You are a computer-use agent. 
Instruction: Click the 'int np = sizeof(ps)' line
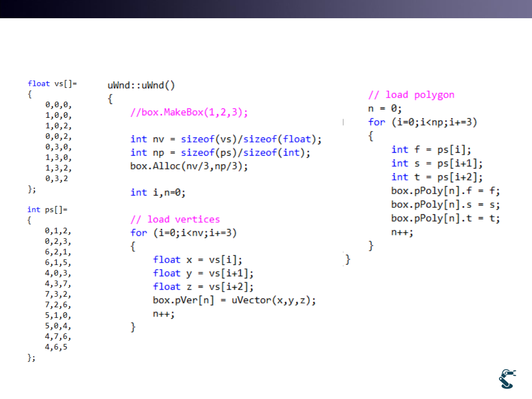coord(220,153)
